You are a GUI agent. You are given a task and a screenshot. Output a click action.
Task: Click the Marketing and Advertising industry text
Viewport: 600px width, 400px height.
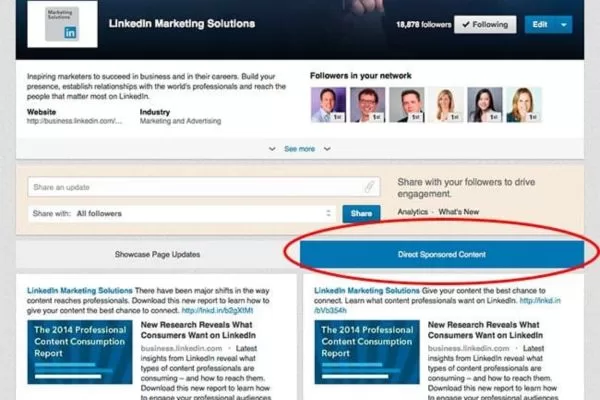coord(180,121)
